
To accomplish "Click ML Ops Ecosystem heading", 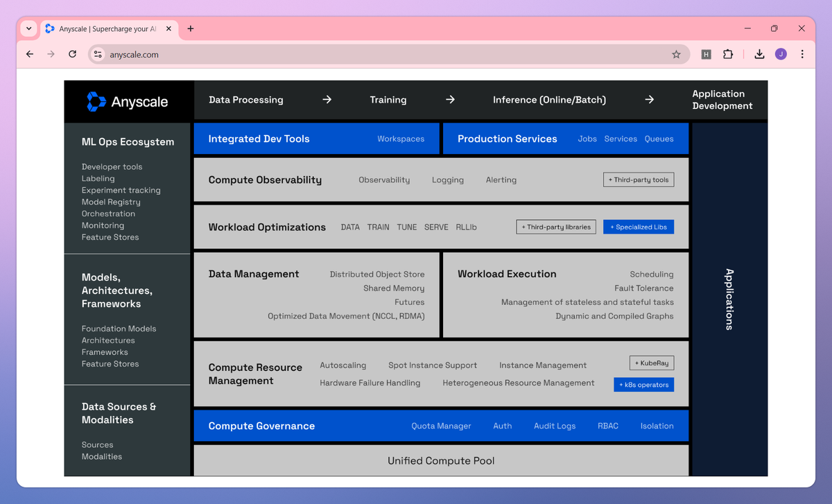I will click(128, 141).
